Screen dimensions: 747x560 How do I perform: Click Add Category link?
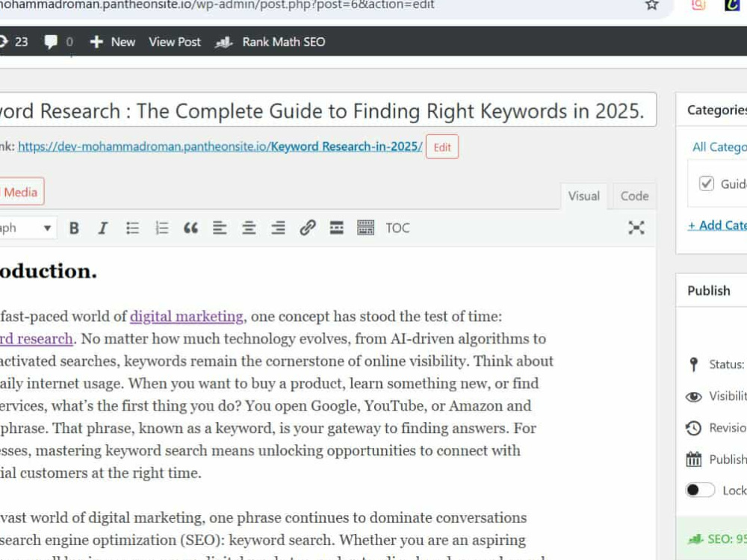point(717,225)
